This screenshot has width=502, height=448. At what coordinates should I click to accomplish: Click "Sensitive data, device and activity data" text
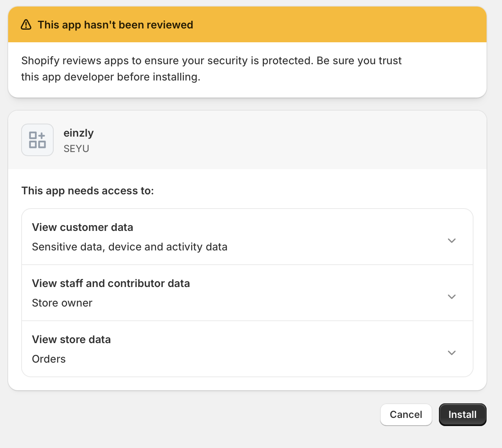point(130,247)
